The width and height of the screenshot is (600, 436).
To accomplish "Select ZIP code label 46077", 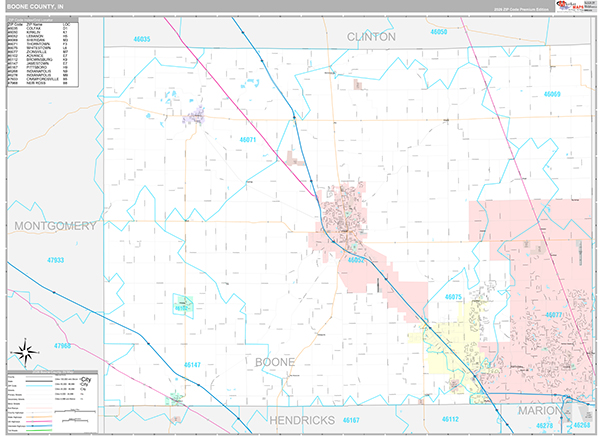I will pyautogui.click(x=554, y=315).
